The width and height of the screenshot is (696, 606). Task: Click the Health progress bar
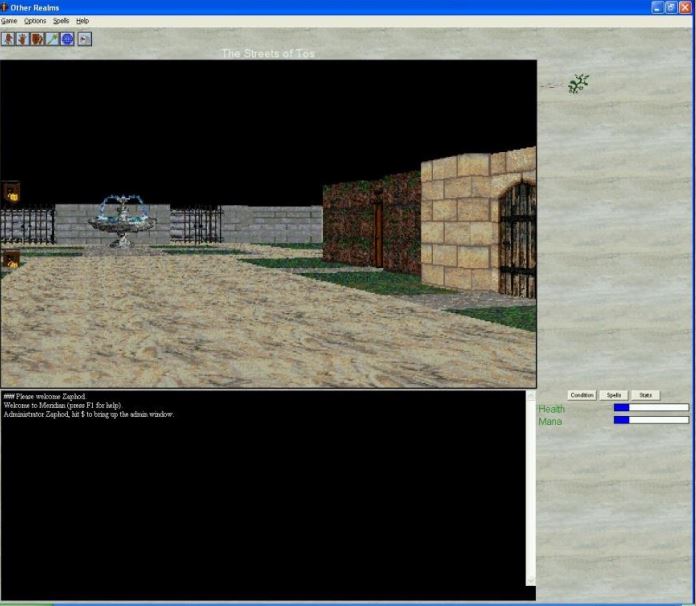(651, 408)
